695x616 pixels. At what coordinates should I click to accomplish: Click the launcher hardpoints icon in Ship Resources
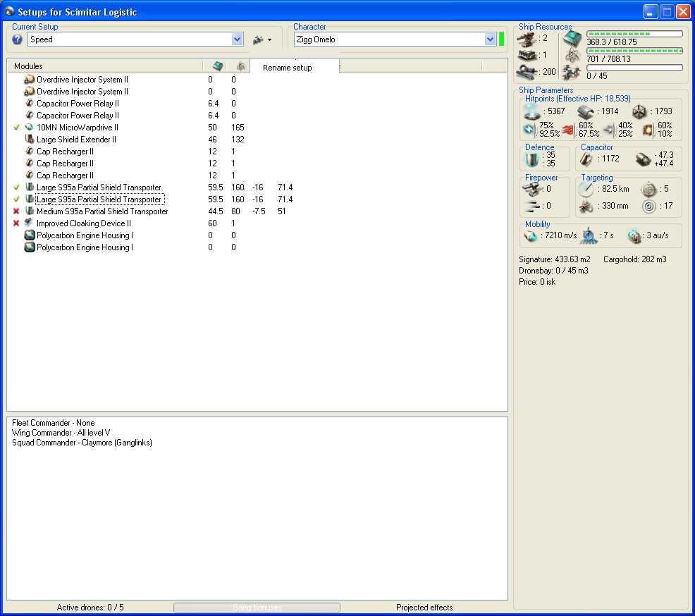527,56
